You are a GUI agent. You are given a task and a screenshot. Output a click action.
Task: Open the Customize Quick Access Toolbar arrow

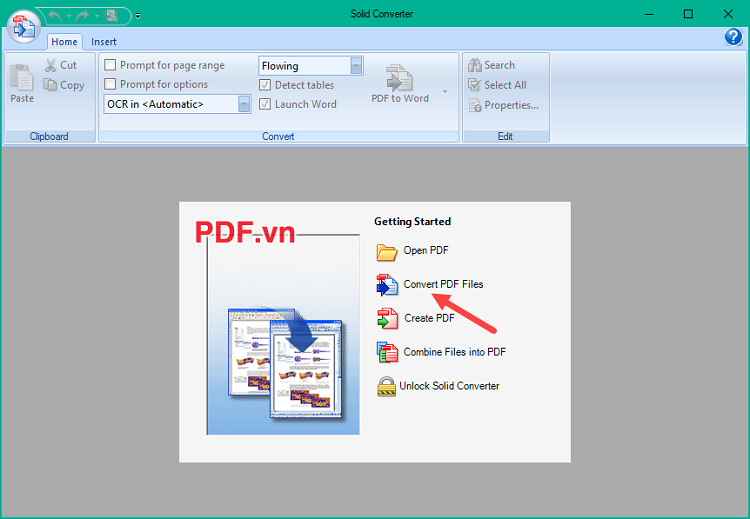(138, 16)
